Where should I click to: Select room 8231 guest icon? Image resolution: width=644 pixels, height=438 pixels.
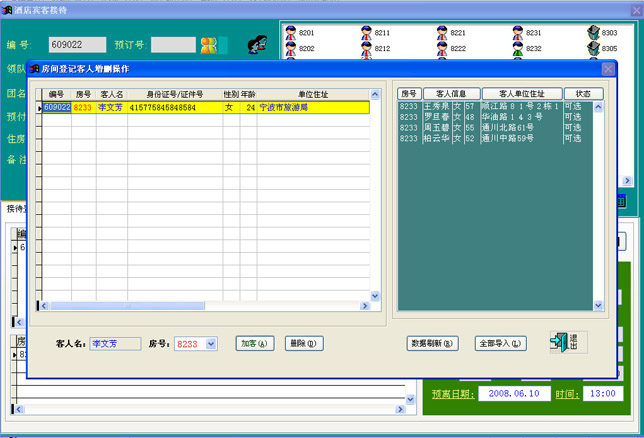coord(516,33)
